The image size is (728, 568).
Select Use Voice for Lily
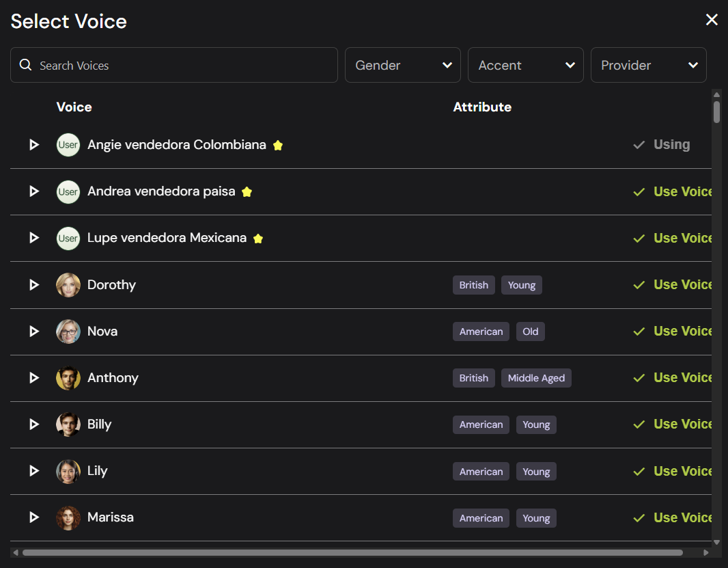673,471
